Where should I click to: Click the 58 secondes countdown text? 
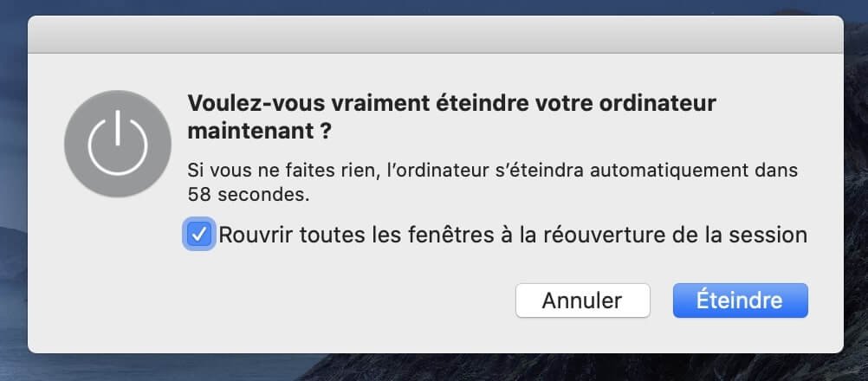click(248, 195)
